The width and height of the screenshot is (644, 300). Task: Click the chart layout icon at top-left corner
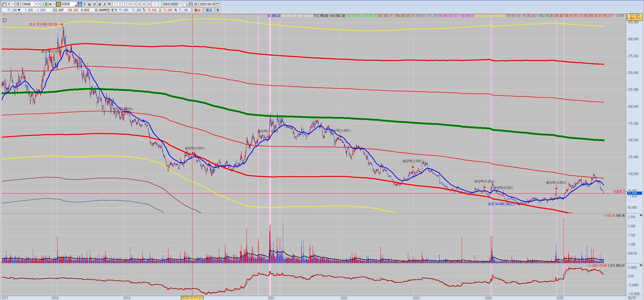point(4,4)
